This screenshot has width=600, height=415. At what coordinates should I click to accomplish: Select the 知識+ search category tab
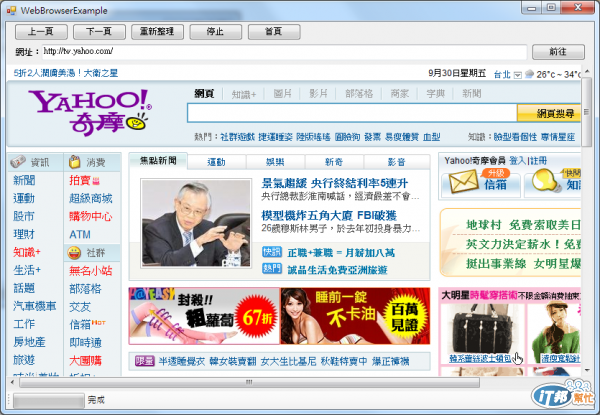(x=244, y=94)
